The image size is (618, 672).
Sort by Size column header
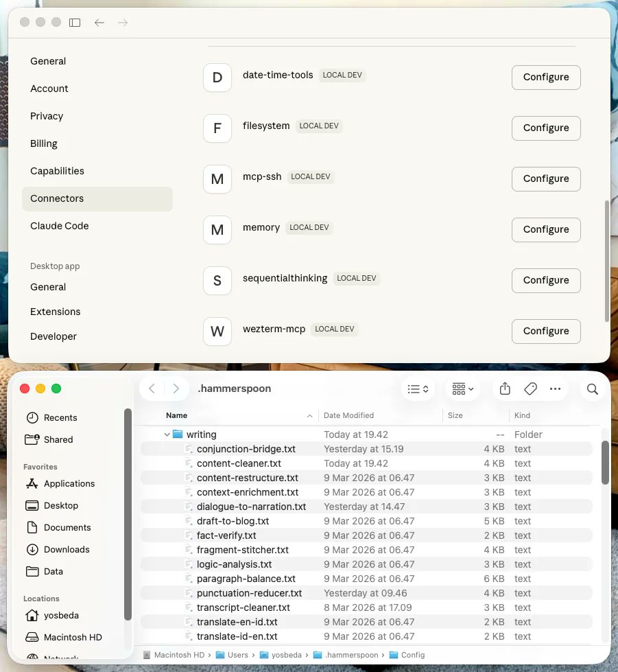point(455,415)
